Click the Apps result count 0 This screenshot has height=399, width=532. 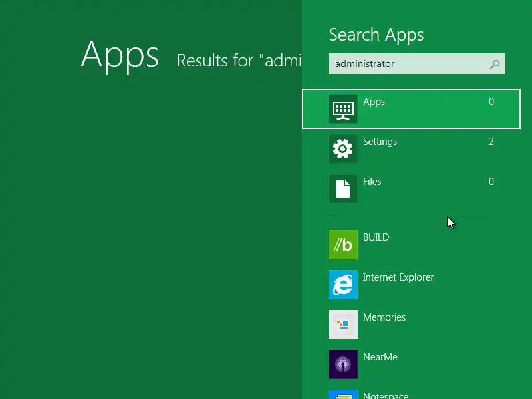[x=491, y=102]
